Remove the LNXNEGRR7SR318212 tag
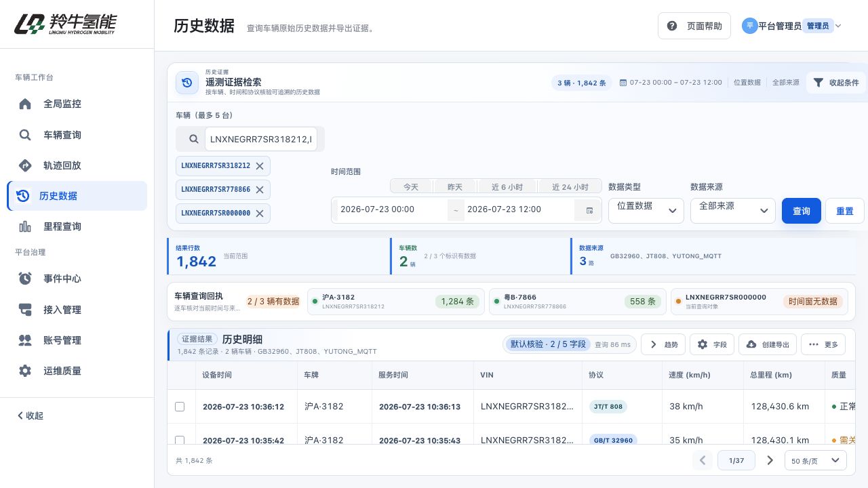868x488 pixels. pos(260,165)
